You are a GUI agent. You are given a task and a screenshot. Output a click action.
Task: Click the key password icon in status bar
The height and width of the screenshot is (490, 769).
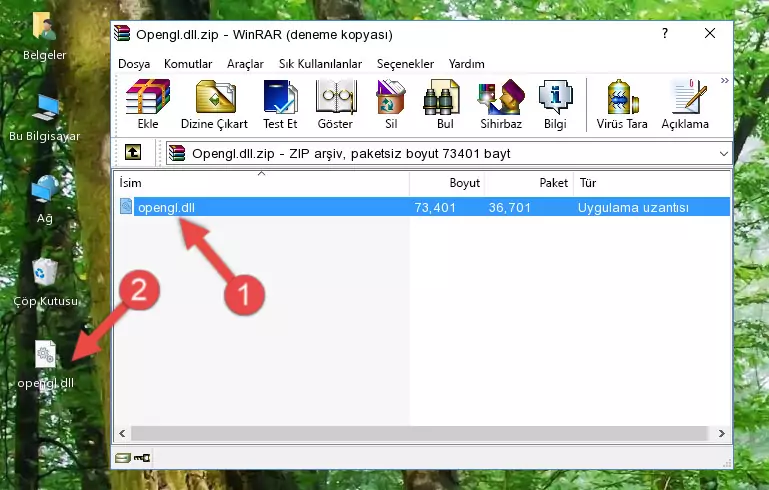pyautogui.click(x=142, y=458)
